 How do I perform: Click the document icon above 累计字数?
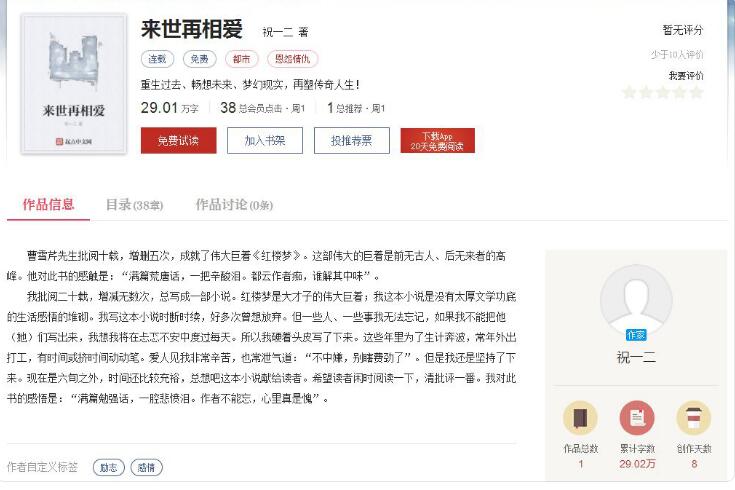pos(637,417)
